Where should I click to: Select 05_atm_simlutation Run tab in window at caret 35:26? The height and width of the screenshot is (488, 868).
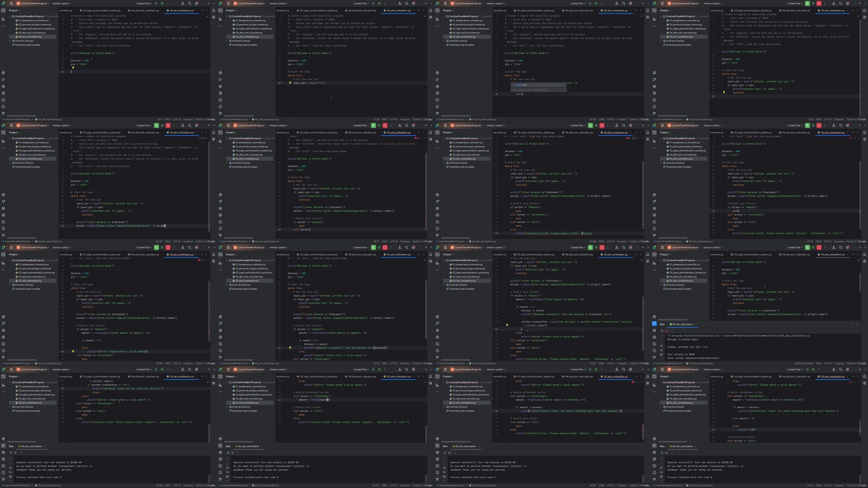[x=32, y=446]
